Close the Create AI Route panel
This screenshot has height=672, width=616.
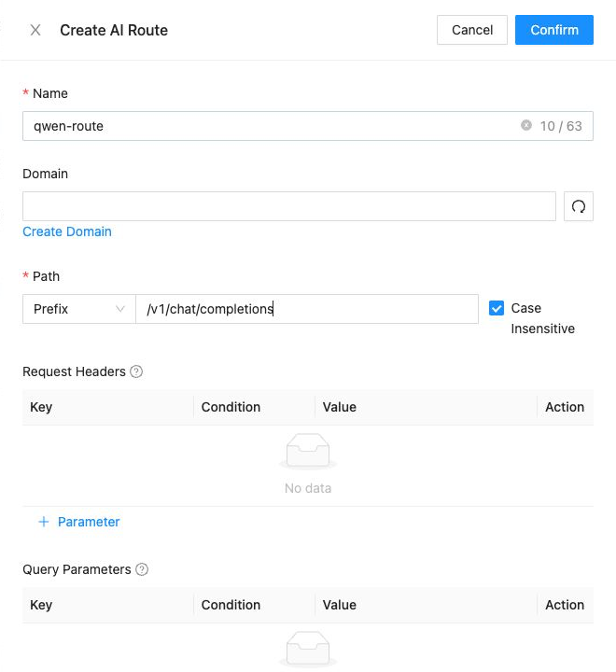[x=35, y=30]
